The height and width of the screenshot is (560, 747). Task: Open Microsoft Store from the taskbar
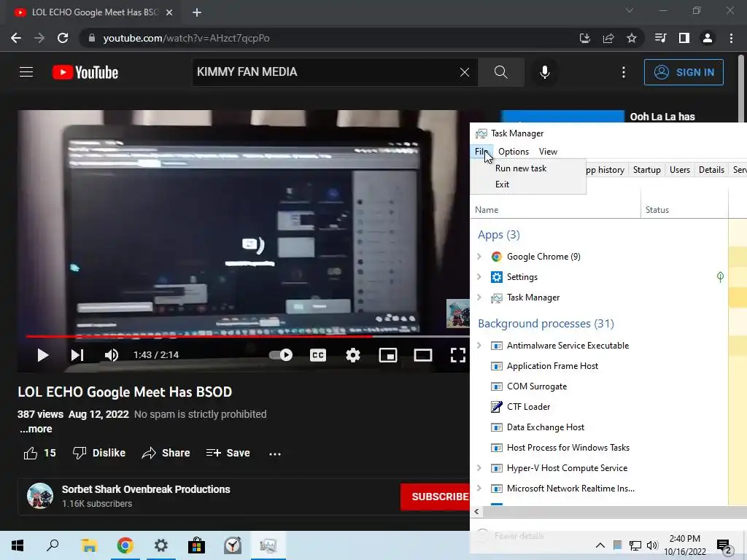tap(196, 545)
